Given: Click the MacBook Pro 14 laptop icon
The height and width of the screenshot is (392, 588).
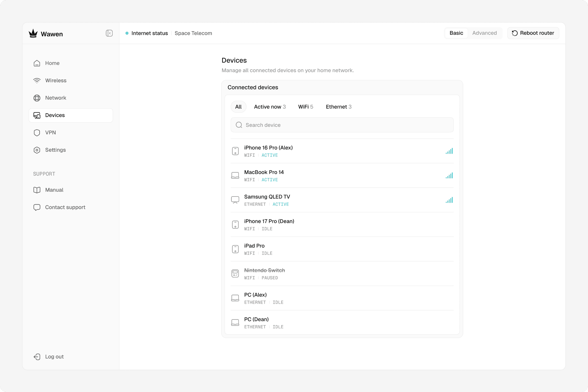Looking at the screenshot, I should click(x=235, y=176).
